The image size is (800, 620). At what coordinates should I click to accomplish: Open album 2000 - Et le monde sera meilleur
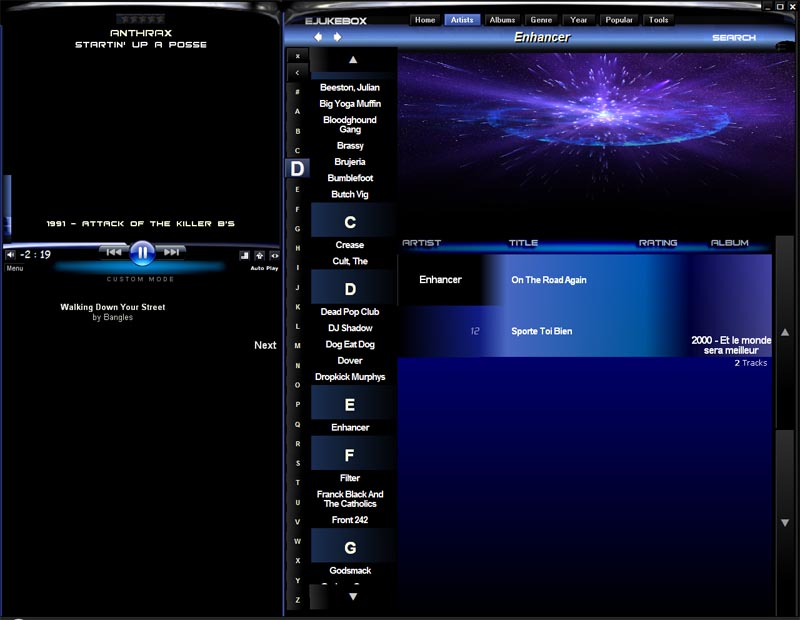(731, 345)
